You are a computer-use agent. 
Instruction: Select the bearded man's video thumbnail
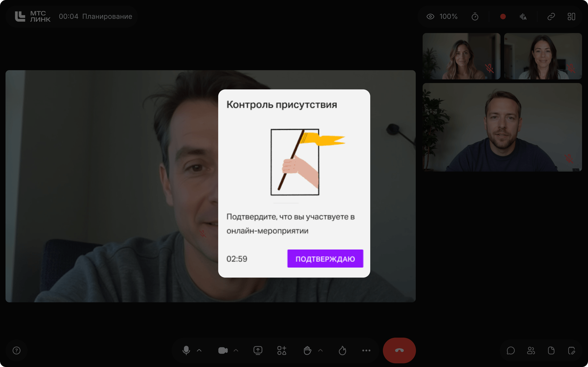click(502, 127)
